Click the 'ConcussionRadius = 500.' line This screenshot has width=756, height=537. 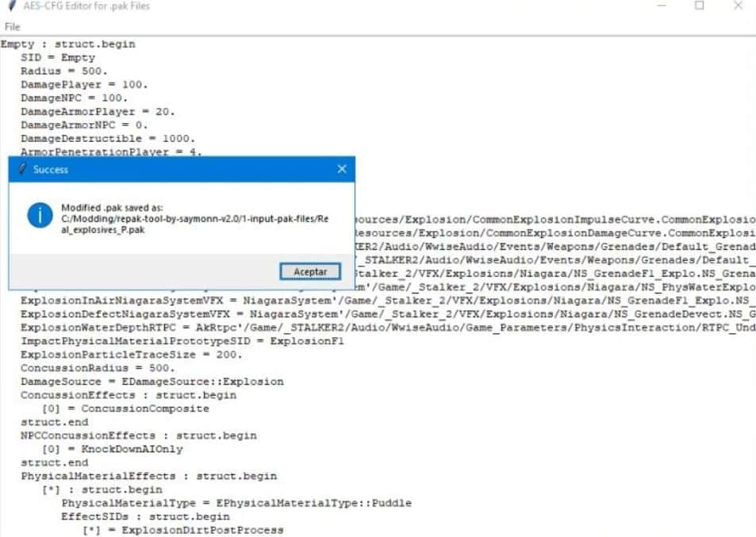[97, 368]
